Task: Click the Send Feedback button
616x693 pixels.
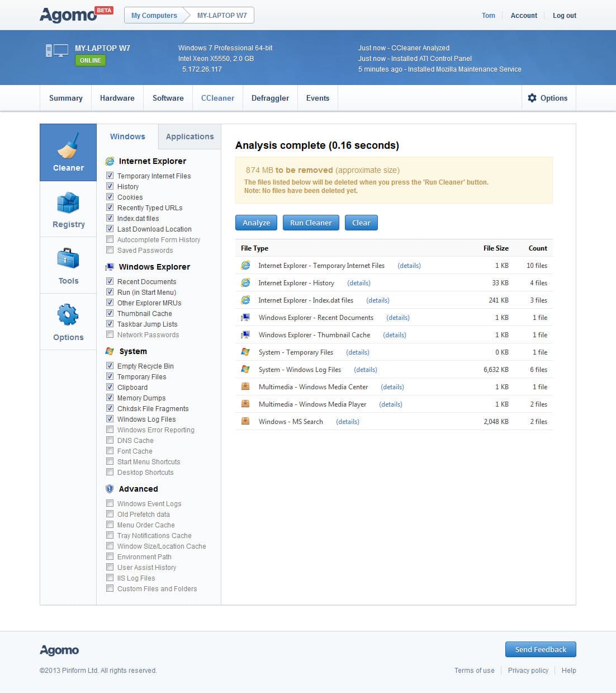Action: [540, 649]
